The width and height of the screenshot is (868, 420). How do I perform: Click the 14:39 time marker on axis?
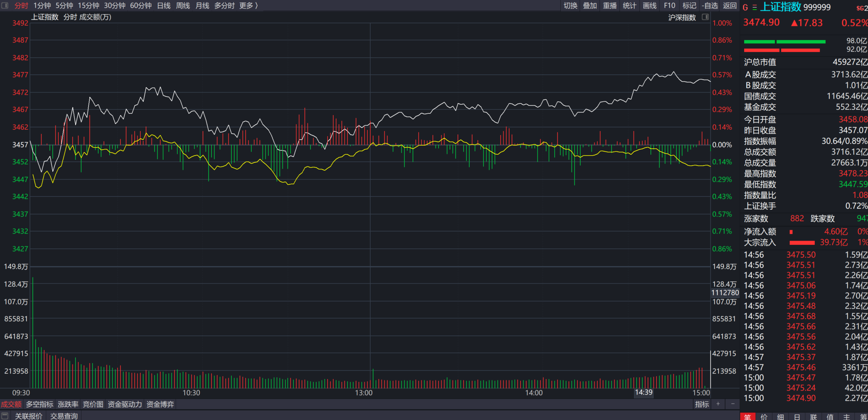[644, 392]
